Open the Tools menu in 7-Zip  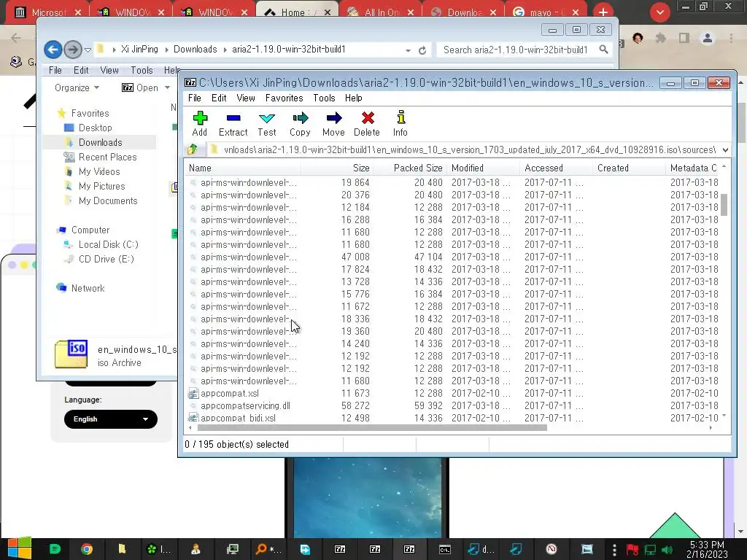click(324, 98)
